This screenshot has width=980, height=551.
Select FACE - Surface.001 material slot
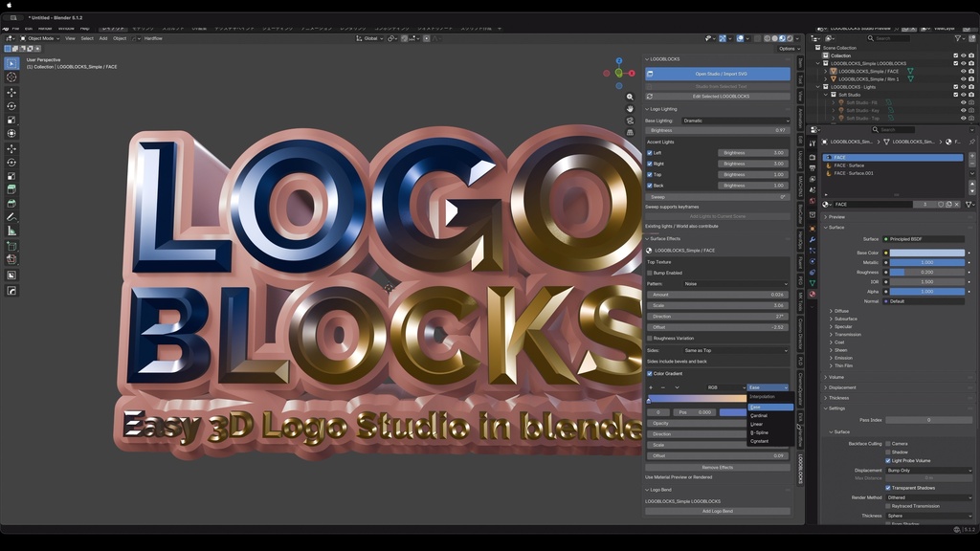893,173
